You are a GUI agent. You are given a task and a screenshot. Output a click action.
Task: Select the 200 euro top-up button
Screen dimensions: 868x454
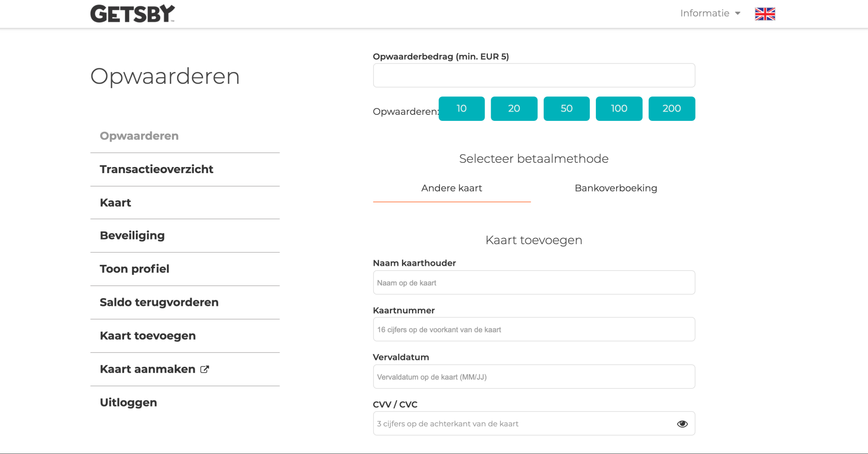click(x=672, y=109)
